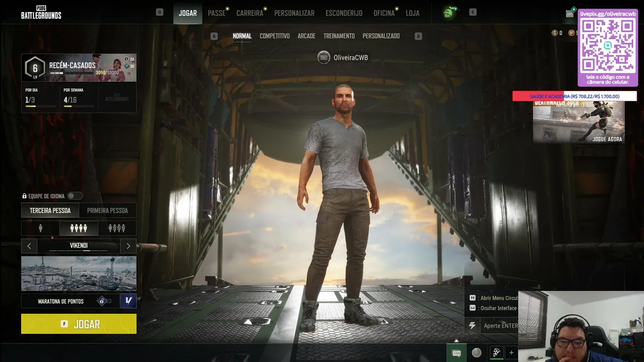
Task: Select four-player squad mode icon
Action: [x=78, y=229]
